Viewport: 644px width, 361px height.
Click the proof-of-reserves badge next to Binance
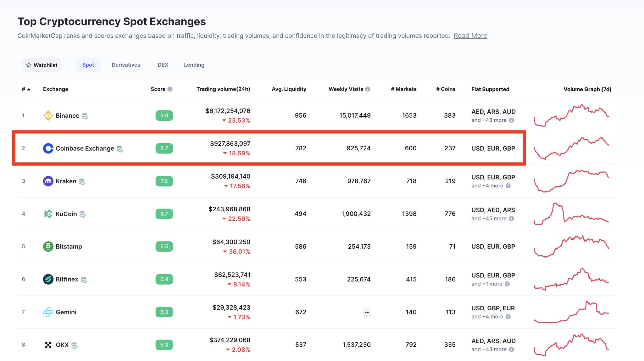click(x=85, y=116)
